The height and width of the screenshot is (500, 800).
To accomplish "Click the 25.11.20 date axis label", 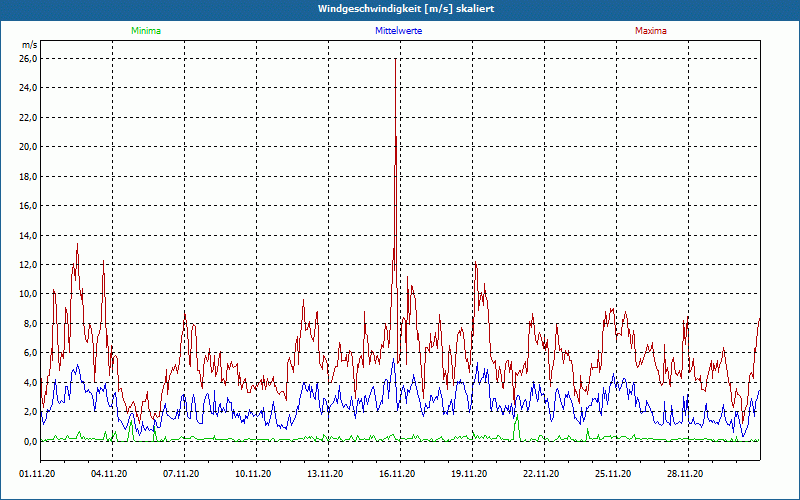I will (x=613, y=474).
